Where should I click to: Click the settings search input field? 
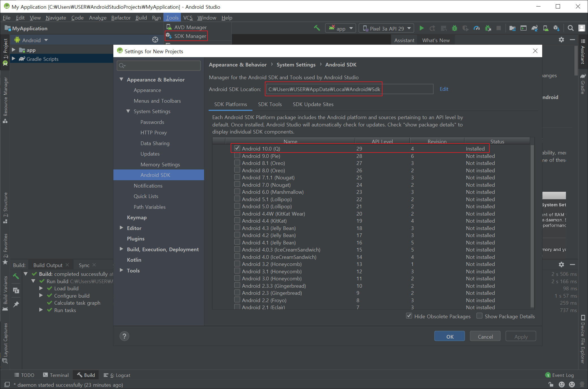[159, 66]
